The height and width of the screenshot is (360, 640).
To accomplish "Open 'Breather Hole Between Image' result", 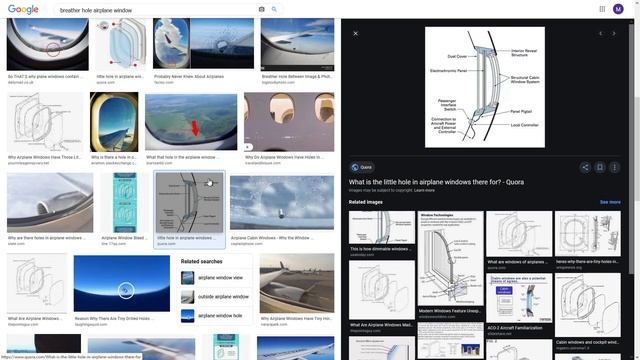I will click(298, 44).
